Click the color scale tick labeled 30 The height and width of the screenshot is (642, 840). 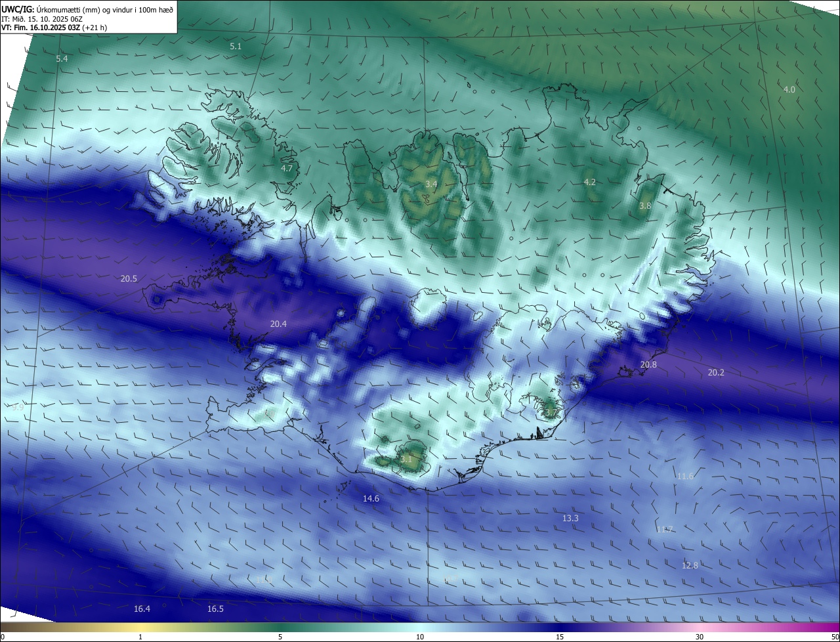click(700, 637)
